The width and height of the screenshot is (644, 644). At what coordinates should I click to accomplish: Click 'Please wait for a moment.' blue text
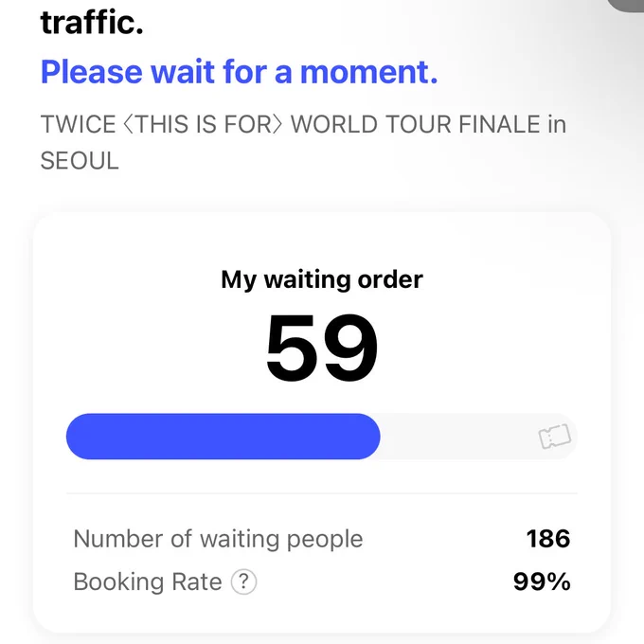[x=239, y=72]
